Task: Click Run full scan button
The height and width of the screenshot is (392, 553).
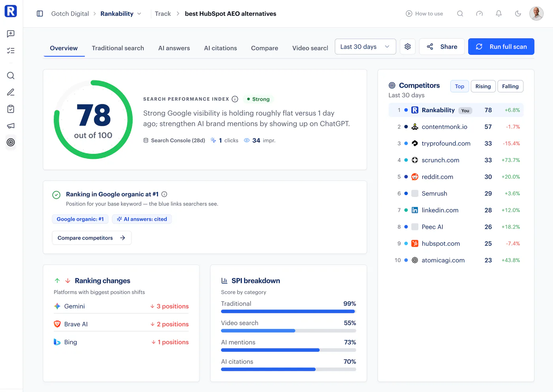Action: click(501, 47)
